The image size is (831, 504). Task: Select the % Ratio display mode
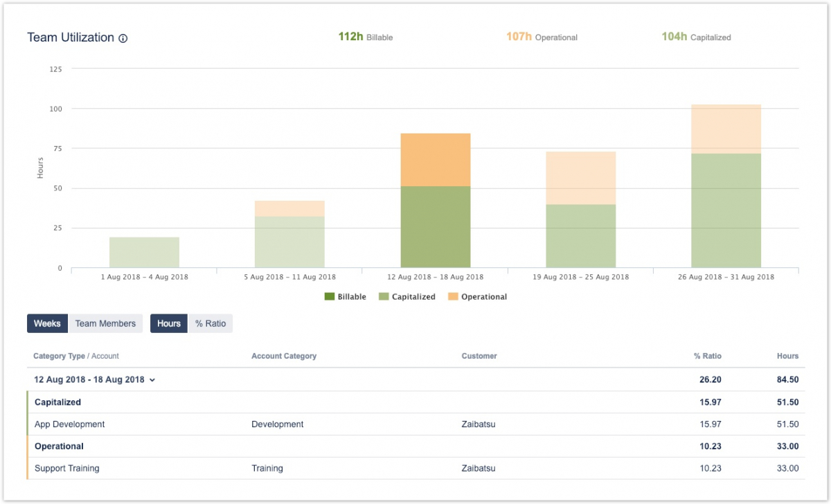point(211,323)
